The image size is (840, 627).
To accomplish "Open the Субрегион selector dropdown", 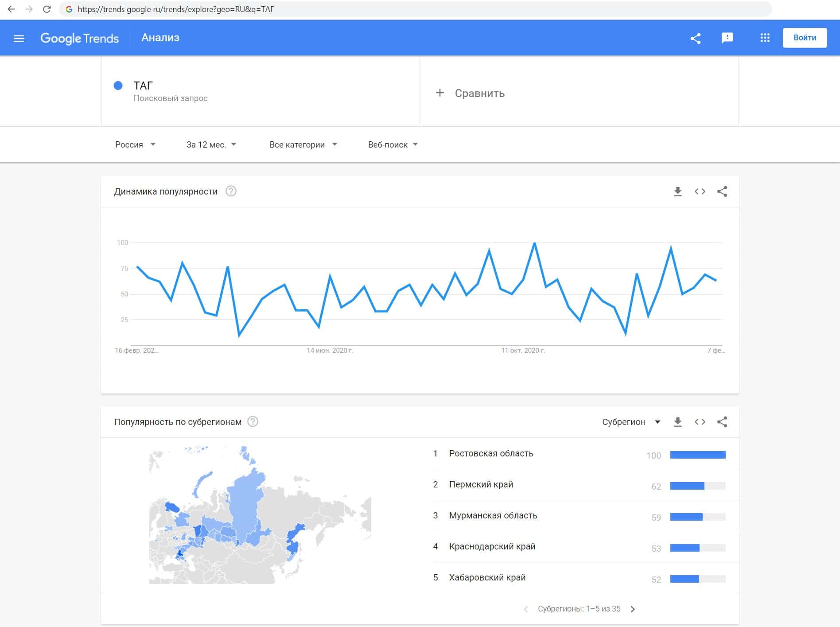I will 631,422.
